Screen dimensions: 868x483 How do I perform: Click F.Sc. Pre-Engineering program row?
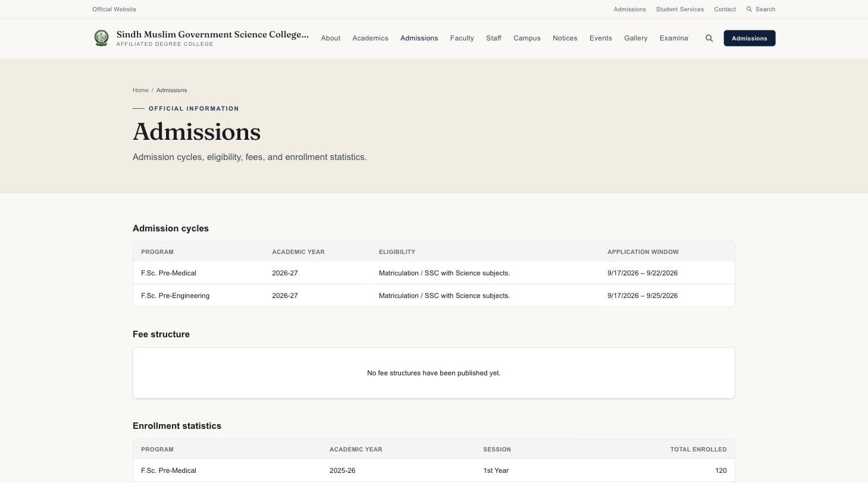coord(434,296)
